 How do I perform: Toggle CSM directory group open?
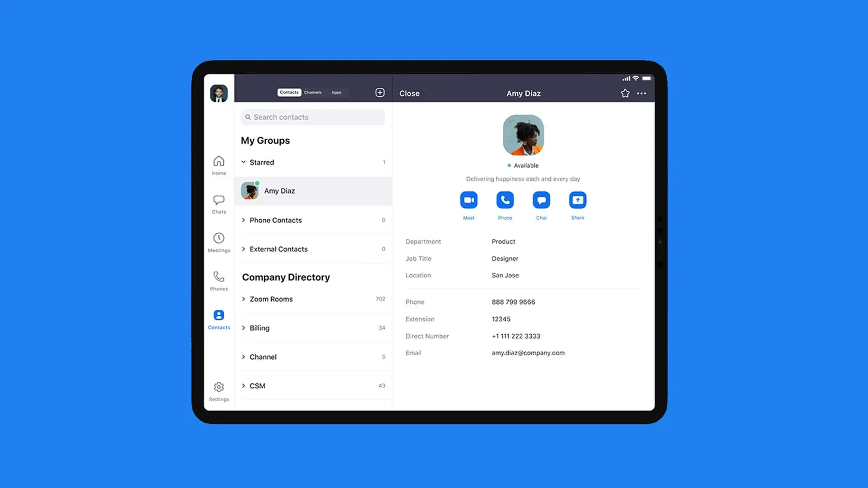[243, 385]
